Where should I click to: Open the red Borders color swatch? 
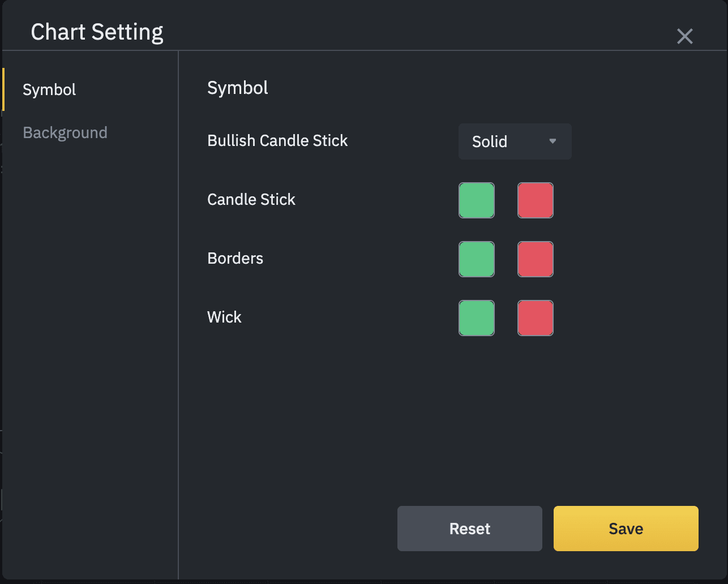click(535, 259)
